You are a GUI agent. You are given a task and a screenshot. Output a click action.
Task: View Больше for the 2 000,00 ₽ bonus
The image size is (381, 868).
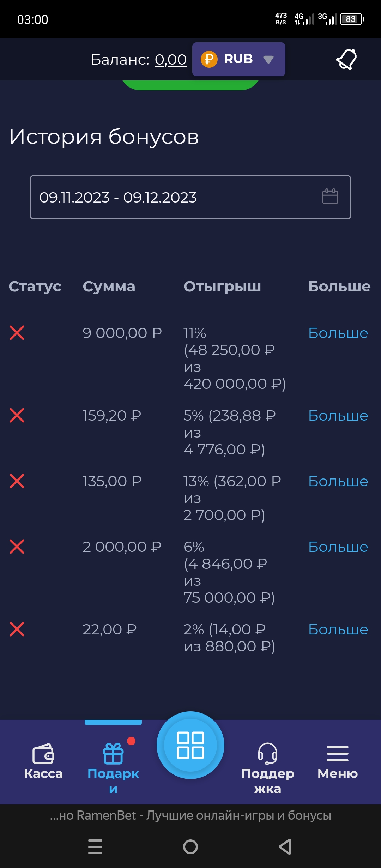coord(338,547)
